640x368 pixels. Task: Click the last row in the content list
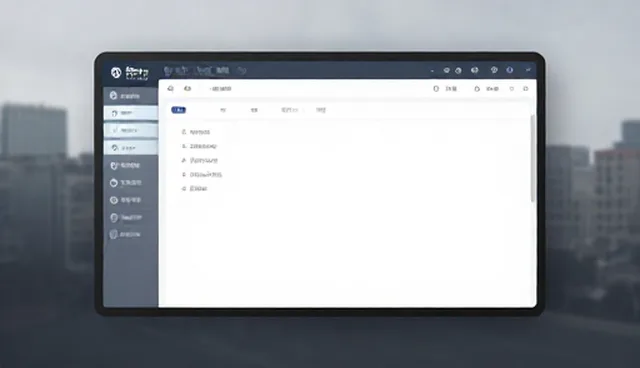pos(194,188)
